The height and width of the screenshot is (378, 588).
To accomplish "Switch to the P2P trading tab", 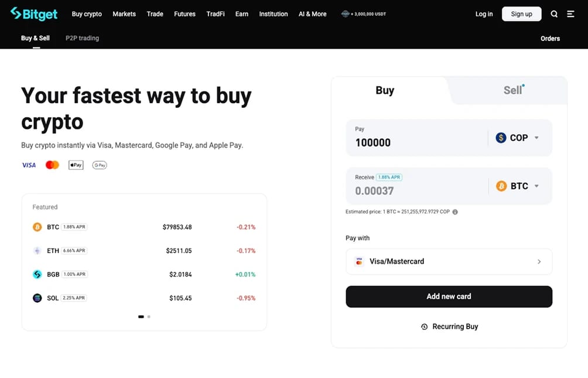I will (x=82, y=38).
